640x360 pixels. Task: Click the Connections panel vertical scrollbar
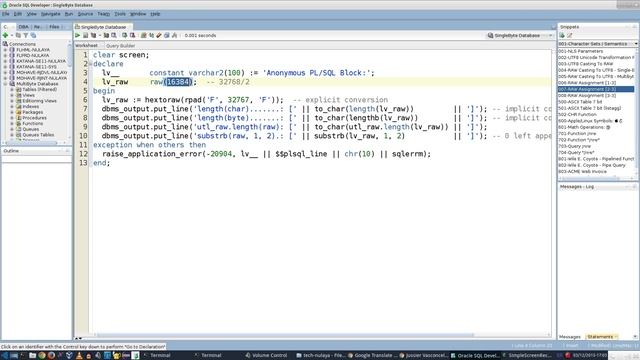(70, 57)
